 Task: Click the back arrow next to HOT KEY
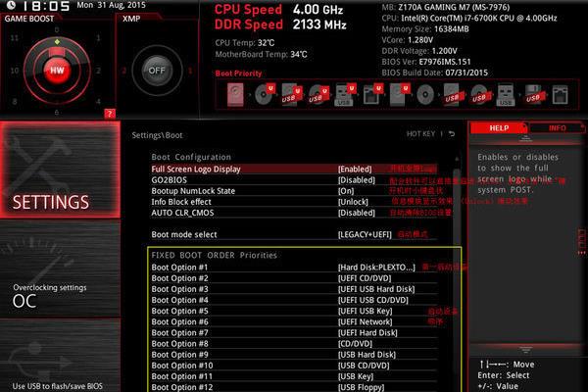click(452, 134)
